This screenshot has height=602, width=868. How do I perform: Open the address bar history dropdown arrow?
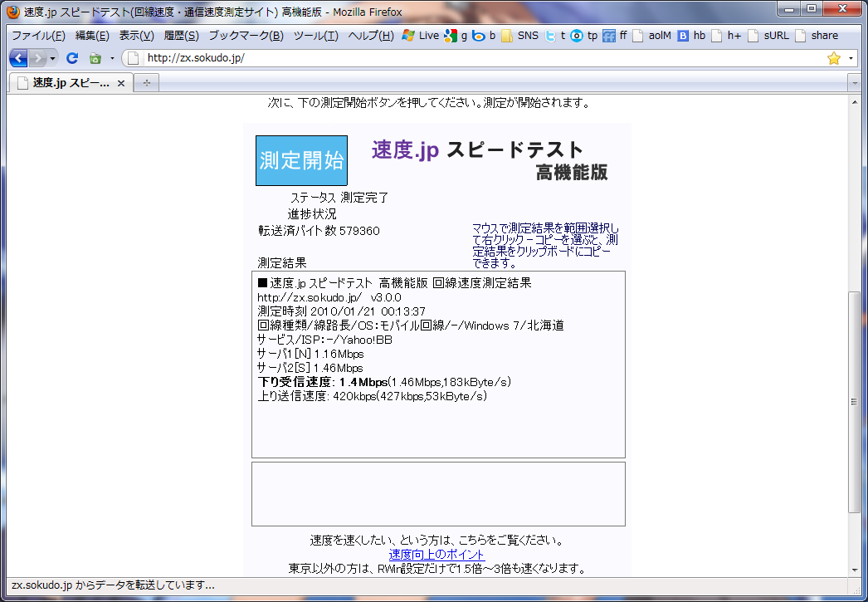click(851, 57)
